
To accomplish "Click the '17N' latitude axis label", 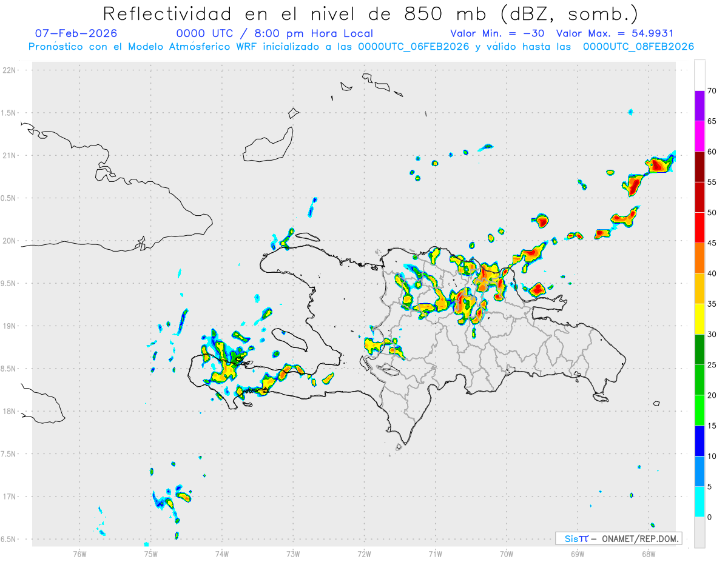I will click(x=10, y=497).
